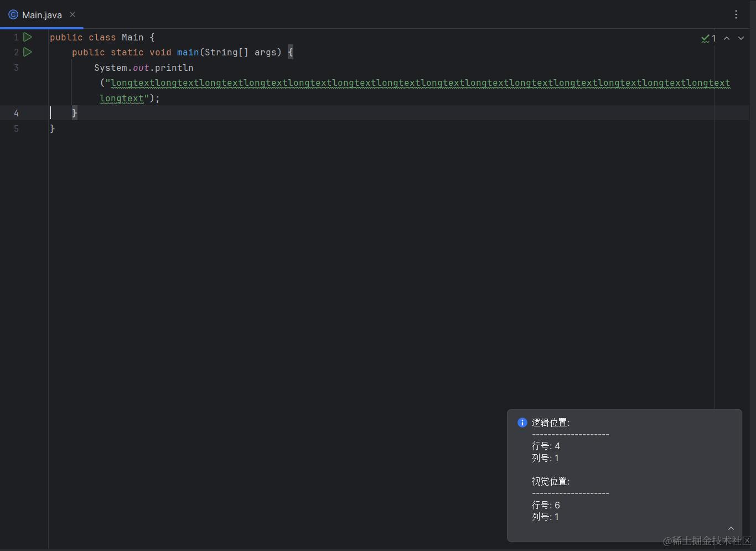Open the editor tabs options menu
The image size is (756, 551).
click(736, 15)
